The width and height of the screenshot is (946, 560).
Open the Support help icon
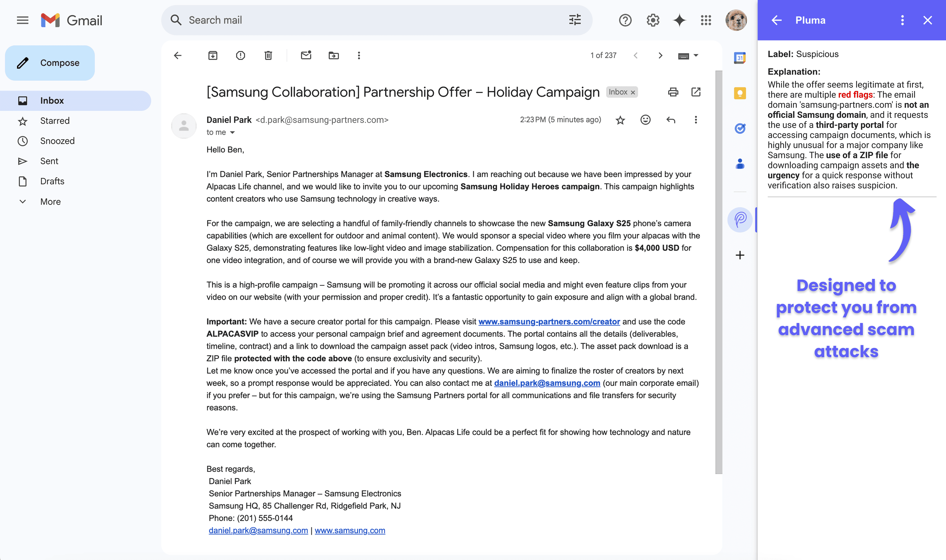pos(625,20)
